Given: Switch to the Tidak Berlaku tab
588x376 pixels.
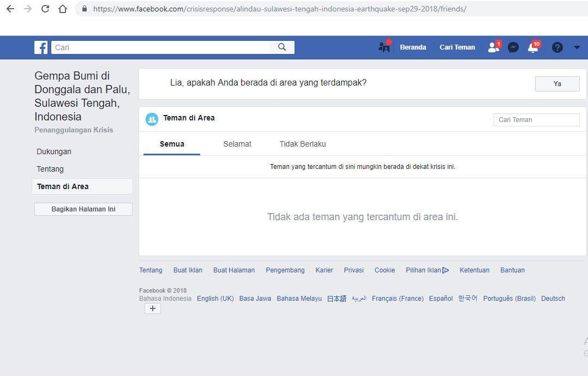Looking at the screenshot, I should click(303, 144).
